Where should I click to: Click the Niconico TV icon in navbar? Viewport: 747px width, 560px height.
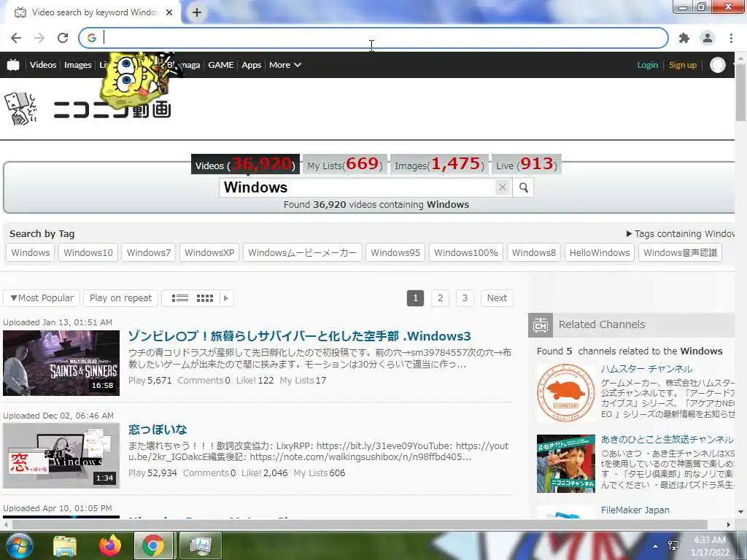13,65
